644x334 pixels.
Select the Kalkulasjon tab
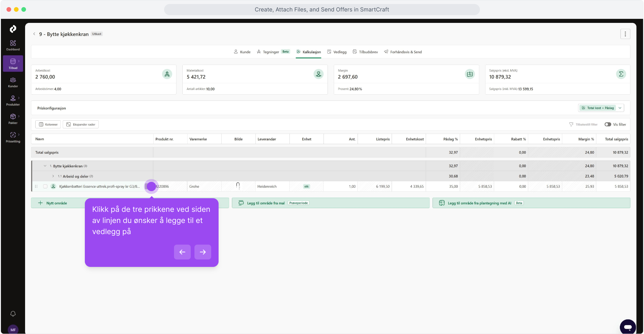click(x=308, y=52)
